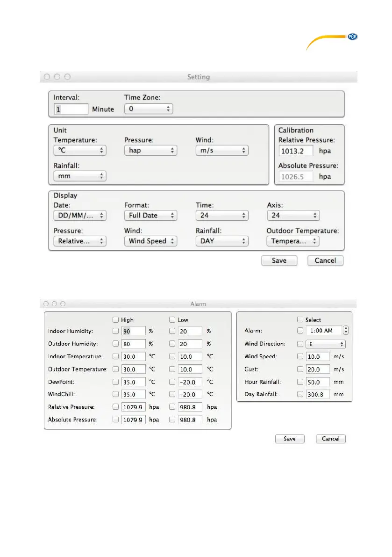
Task: Enable the time Alarm checkbox
Action: tap(300, 331)
